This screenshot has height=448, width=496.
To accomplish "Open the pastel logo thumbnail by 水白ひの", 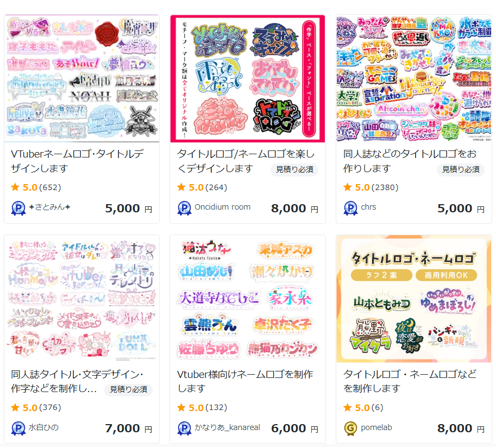I will tap(81, 299).
